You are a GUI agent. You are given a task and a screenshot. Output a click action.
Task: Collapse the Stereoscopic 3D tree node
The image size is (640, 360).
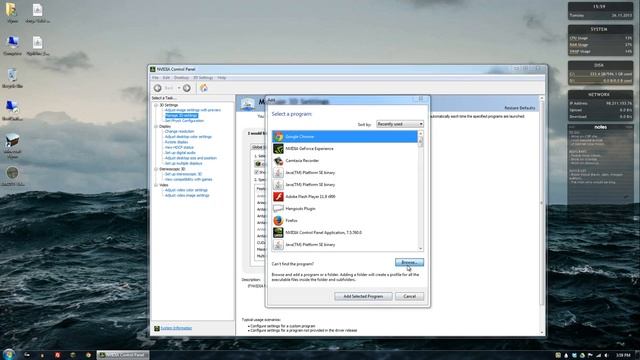coord(156,169)
